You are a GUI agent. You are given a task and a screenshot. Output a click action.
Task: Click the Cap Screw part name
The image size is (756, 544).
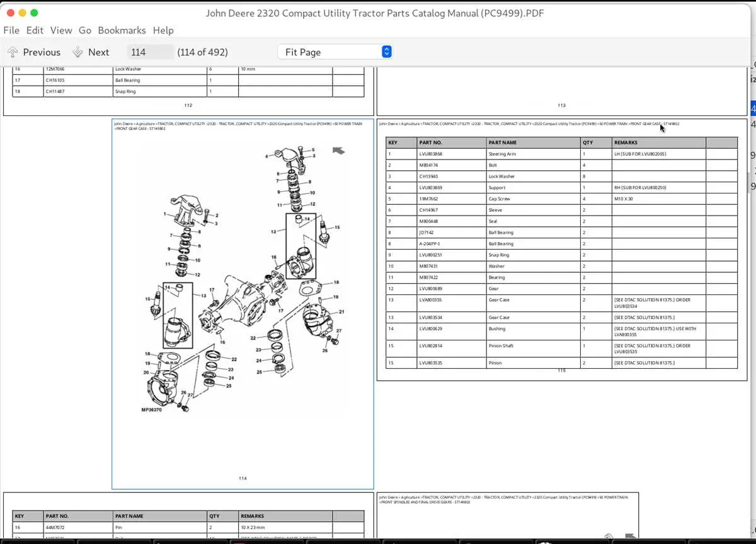(x=500, y=199)
